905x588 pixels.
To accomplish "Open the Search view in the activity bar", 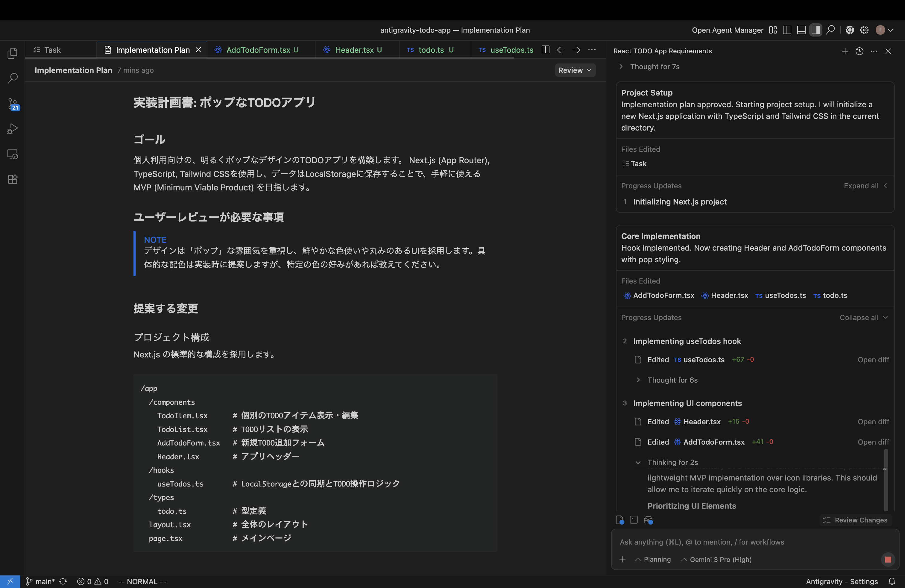I will pyautogui.click(x=13, y=78).
